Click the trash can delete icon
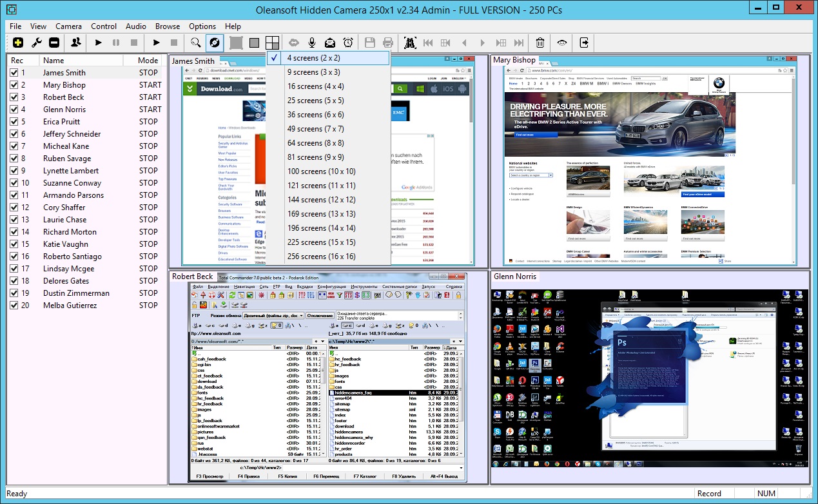Image resolution: width=818 pixels, height=504 pixels. coord(540,43)
